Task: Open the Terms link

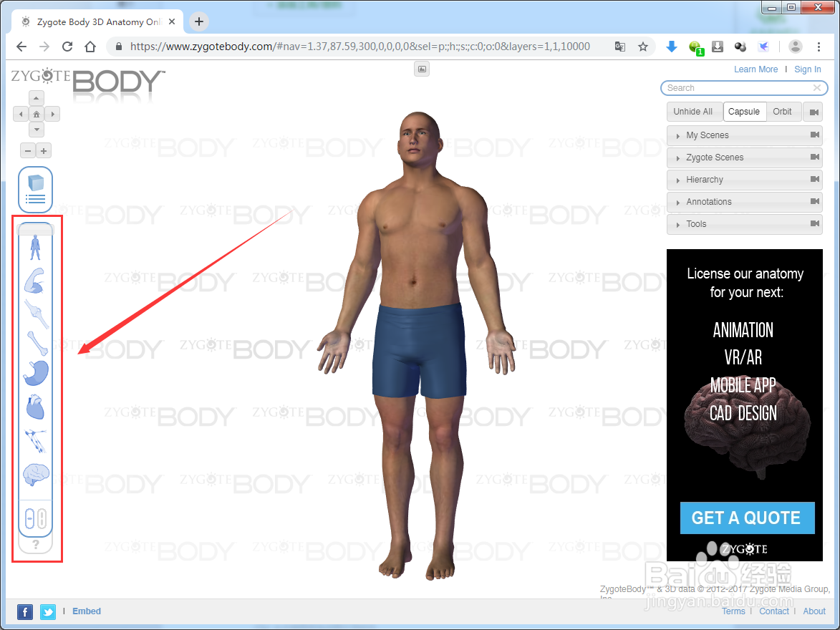Action: point(733,611)
